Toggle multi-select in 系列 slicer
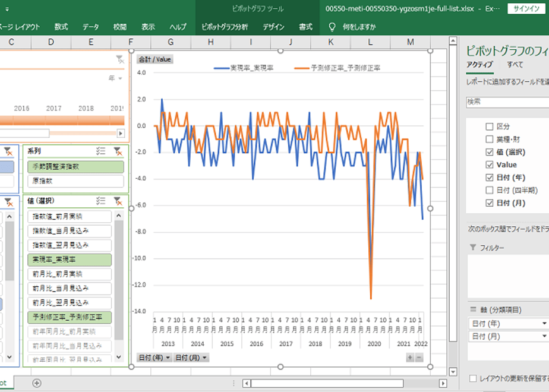The height and width of the screenshot is (392, 549). (x=101, y=151)
